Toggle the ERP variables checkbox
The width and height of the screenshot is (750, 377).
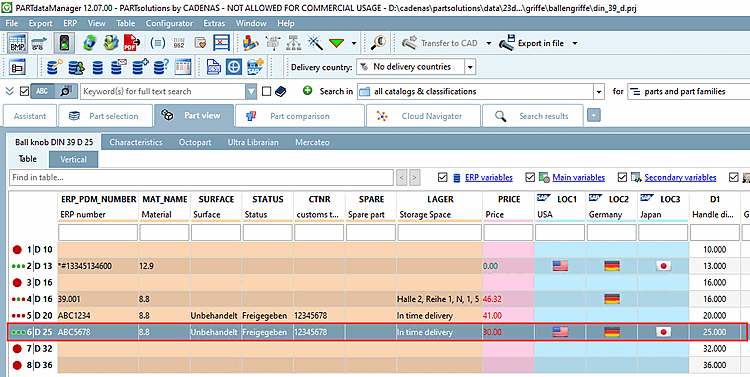point(443,177)
